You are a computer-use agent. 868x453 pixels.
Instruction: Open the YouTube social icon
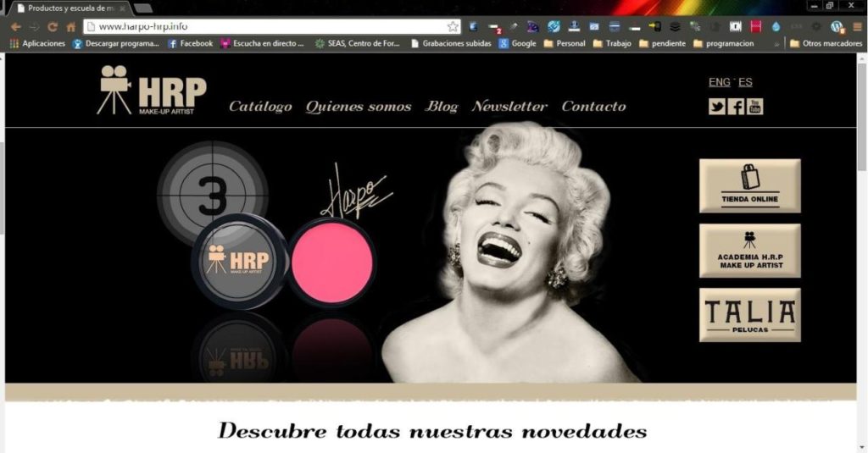[754, 106]
